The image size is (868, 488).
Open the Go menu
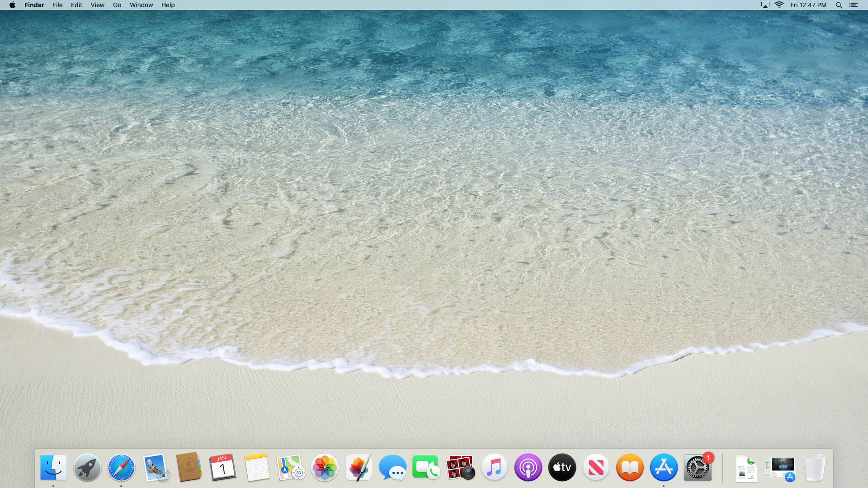(117, 5)
